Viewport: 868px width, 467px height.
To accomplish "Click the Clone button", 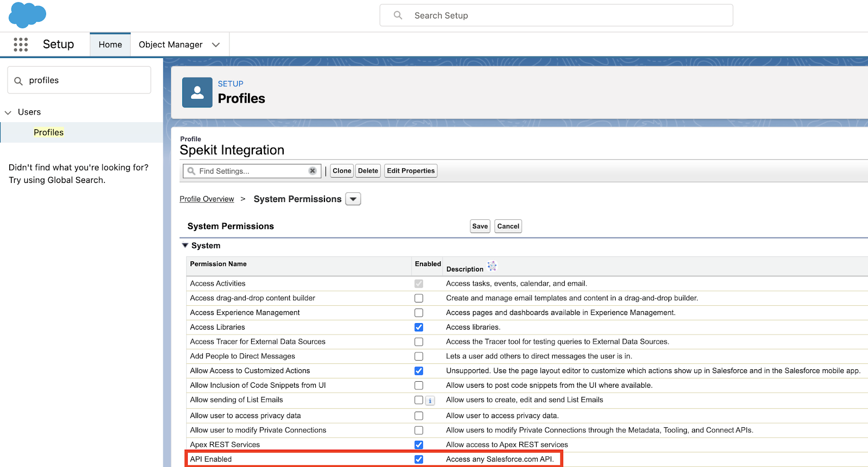I will pyautogui.click(x=342, y=171).
